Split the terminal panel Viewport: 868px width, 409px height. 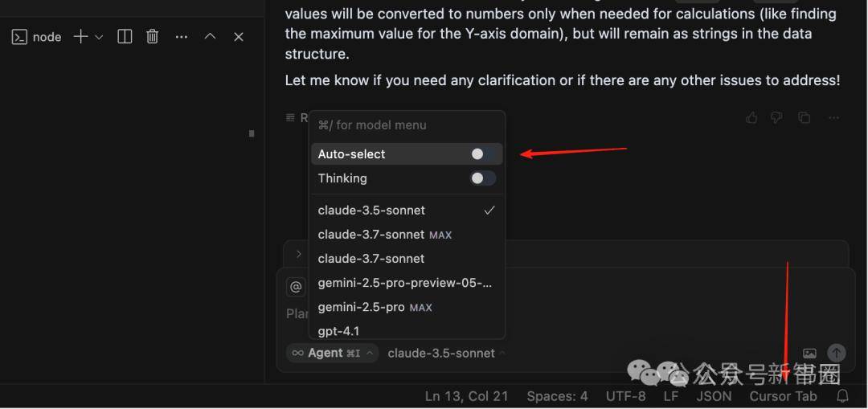coord(125,37)
